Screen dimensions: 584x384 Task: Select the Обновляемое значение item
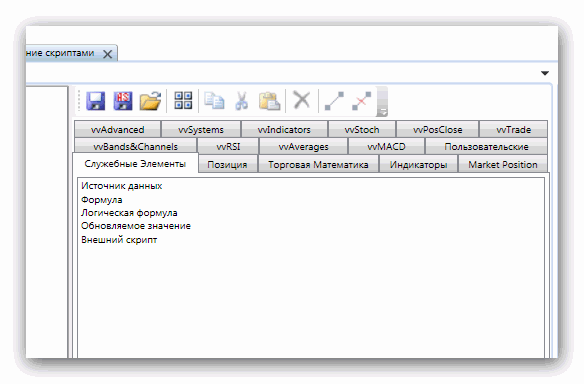pyautogui.click(x=136, y=226)
